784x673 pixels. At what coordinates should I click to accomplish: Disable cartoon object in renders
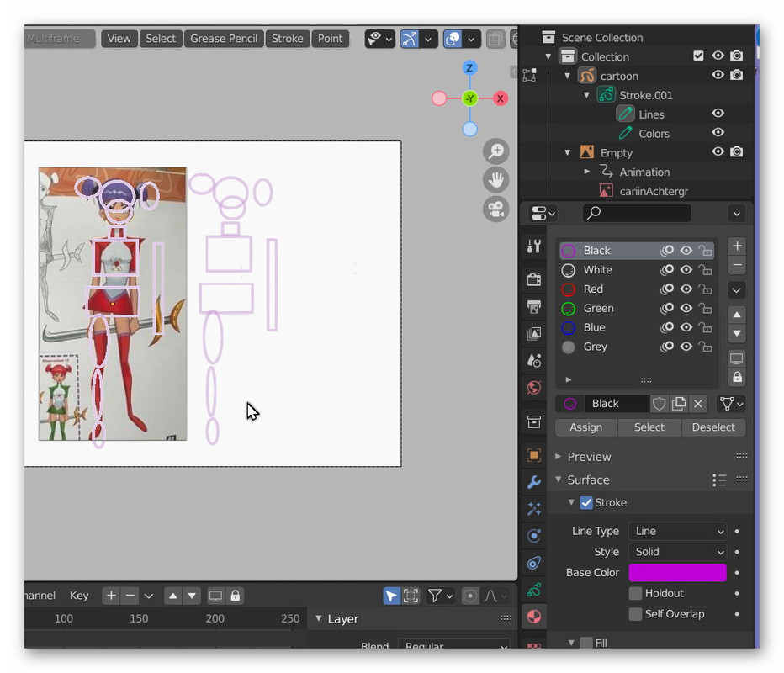tap(736, 75)
